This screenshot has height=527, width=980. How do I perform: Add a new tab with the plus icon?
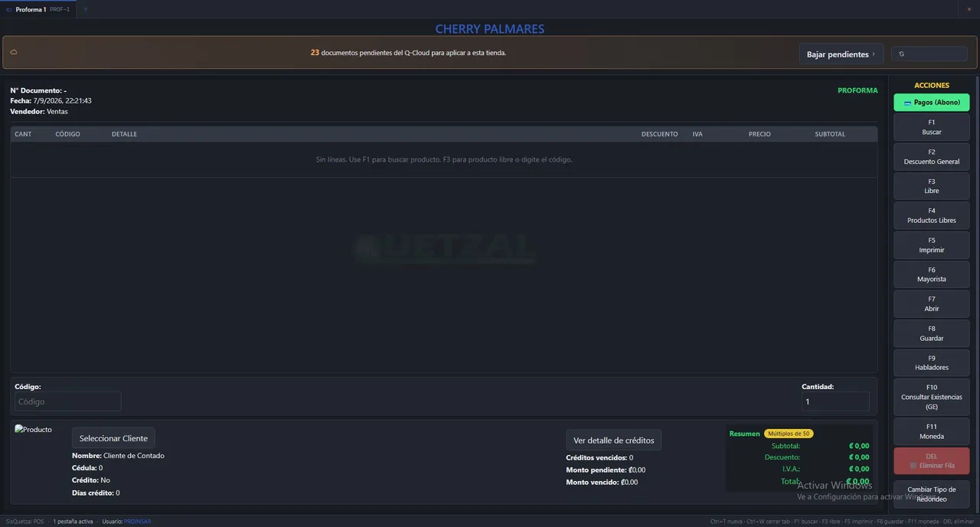pyautogui.click(x=86, y=9)
